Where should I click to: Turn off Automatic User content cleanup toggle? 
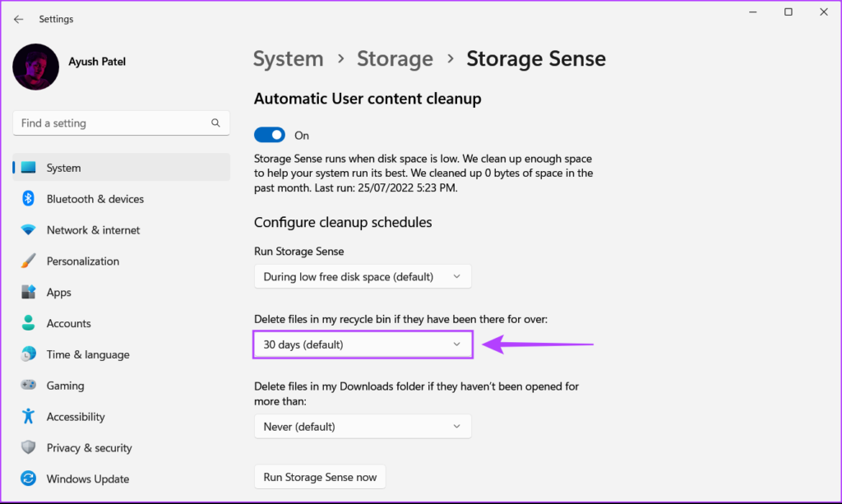click(270, 135)
